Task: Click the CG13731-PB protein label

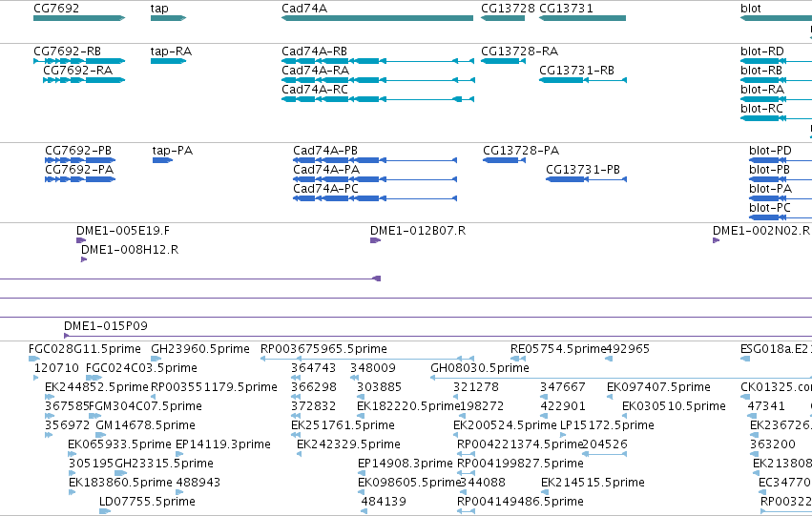Action: pos(583,170)
